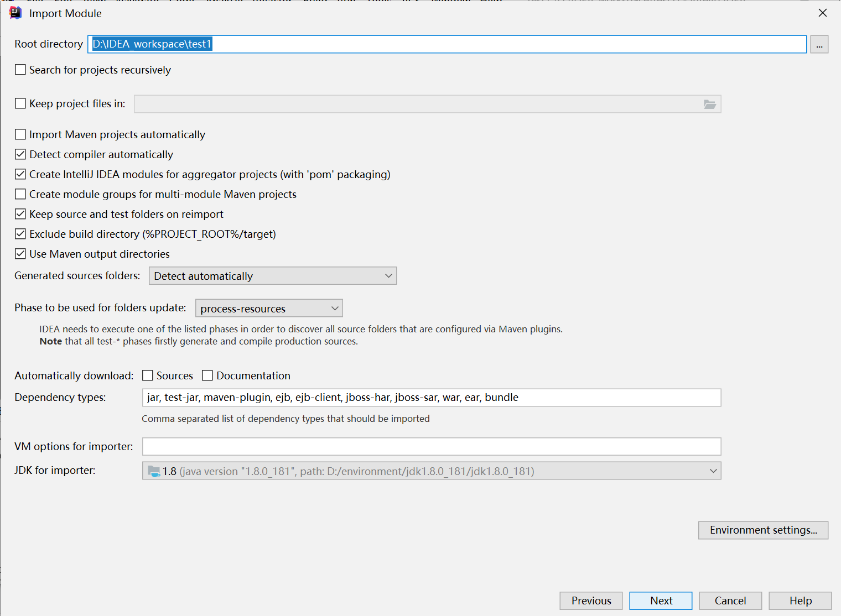Go back with the Previous button
The width and height of the screenshot is (841, 616).
click(x=591, y=601)
